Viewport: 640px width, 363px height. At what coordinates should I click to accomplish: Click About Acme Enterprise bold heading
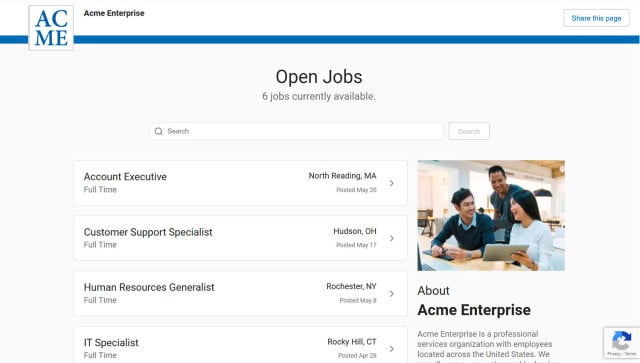474,310
